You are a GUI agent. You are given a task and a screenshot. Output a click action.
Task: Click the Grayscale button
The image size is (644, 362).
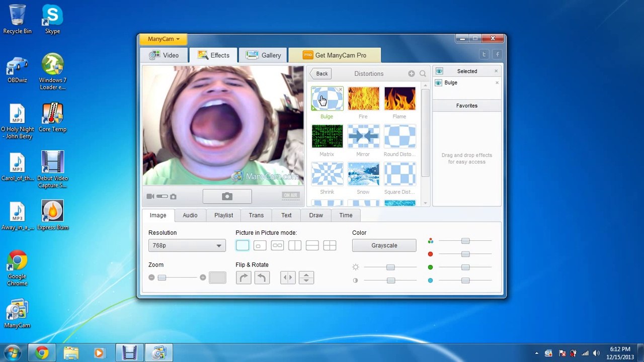(384, 245)
